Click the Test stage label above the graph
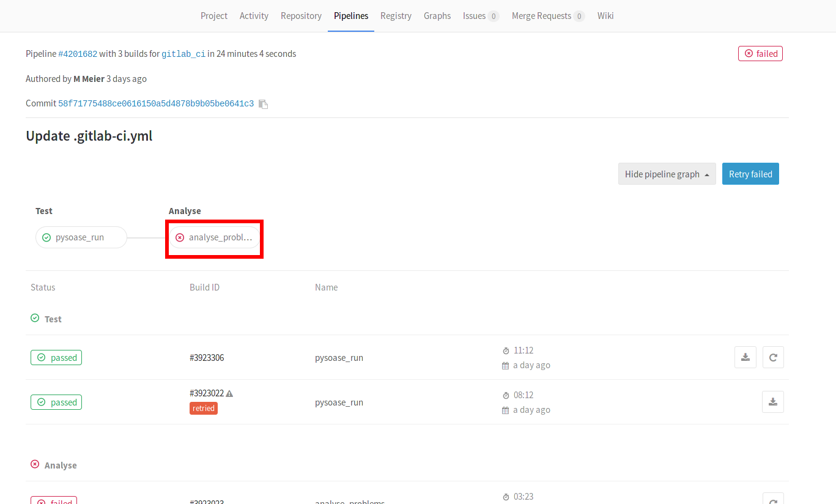 click(x=44, y=210)
